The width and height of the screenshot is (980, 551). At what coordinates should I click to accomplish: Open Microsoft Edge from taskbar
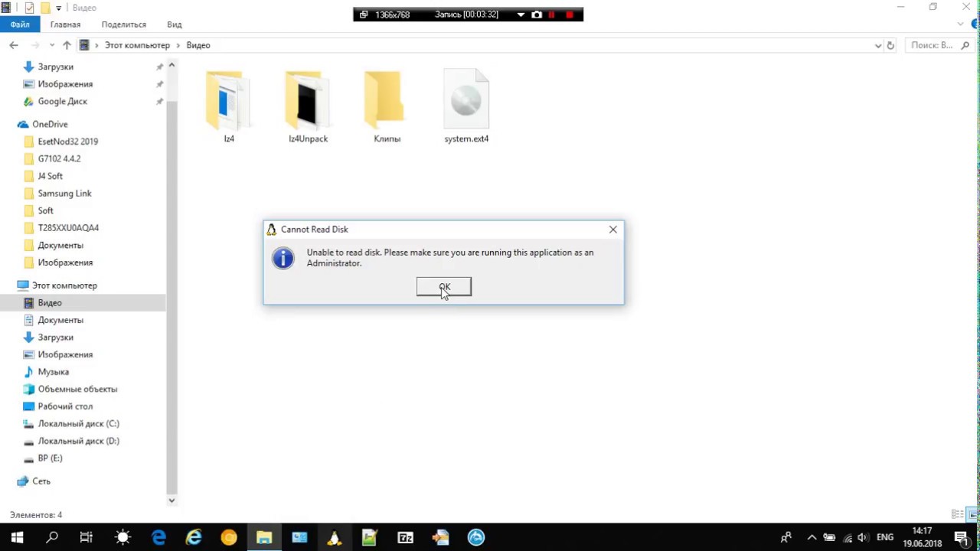tap(158, 537)
